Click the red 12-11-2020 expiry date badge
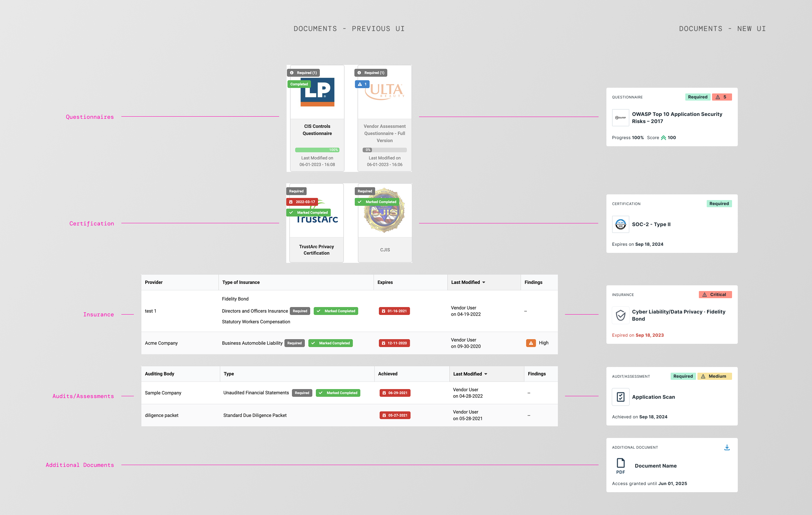This screenshot has height=515, width=812. tap(394, 343)
